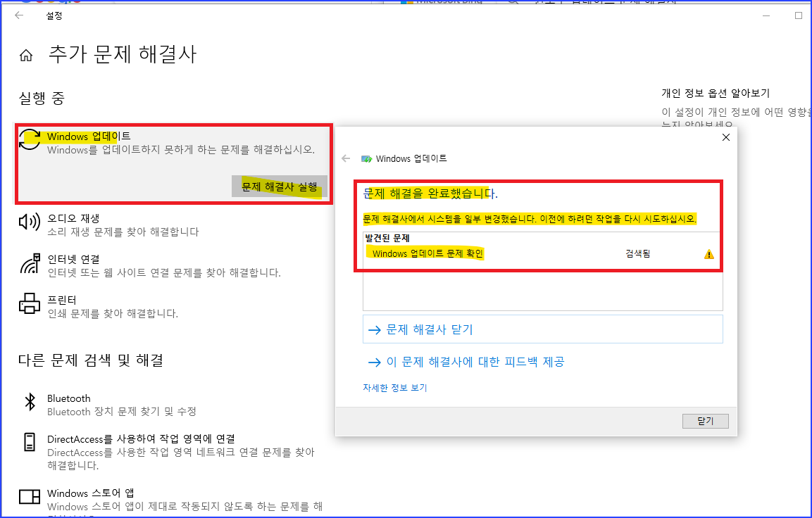
Task: Click the yellow warning triangle icon
Action: 709,254
